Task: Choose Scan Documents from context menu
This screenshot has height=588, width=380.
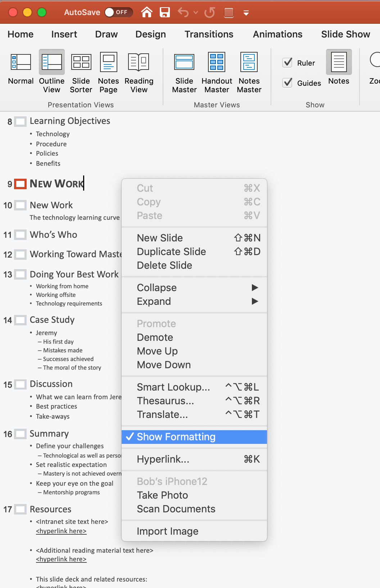Action: pos(194,509)
